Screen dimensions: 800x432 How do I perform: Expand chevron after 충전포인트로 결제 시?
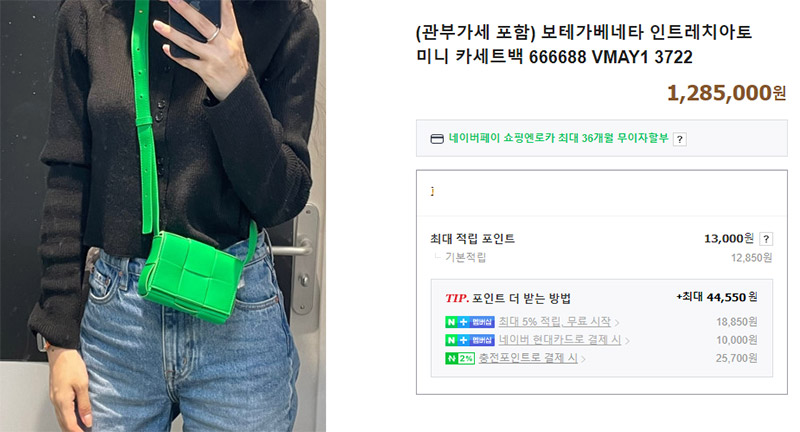pos(583,359)
